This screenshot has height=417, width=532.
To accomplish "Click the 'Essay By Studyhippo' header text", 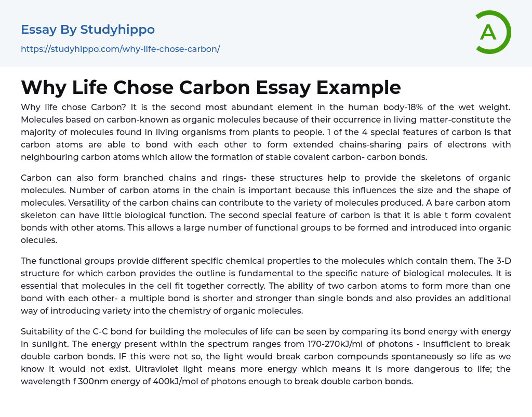I will coord(88,30).
